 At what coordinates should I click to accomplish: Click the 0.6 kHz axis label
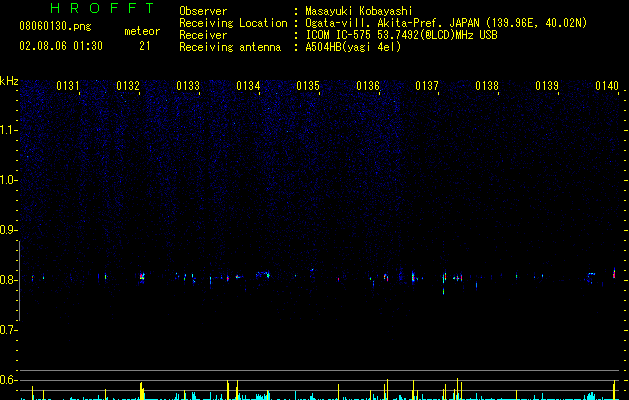point(9,380)
